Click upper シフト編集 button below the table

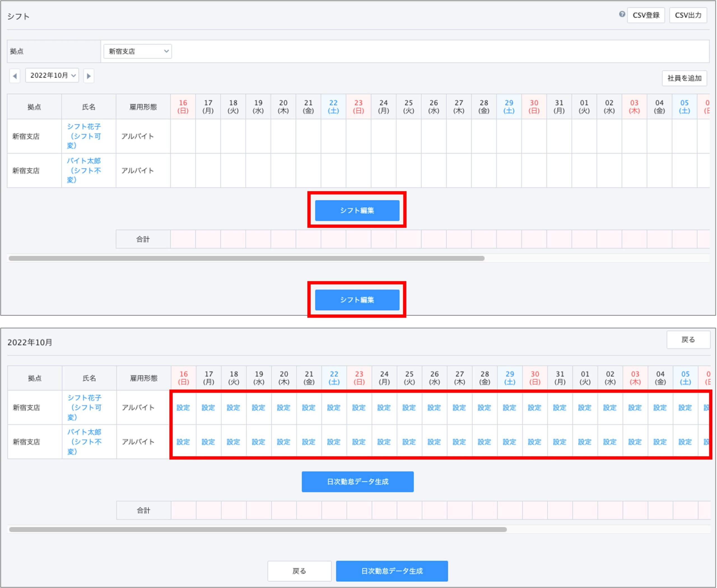(357, 210)
